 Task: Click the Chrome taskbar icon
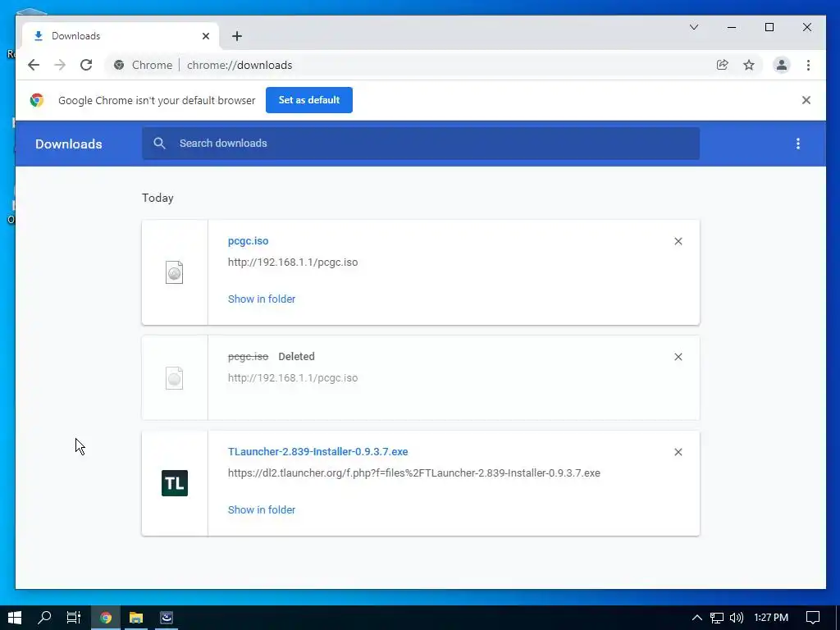[106, 618]
